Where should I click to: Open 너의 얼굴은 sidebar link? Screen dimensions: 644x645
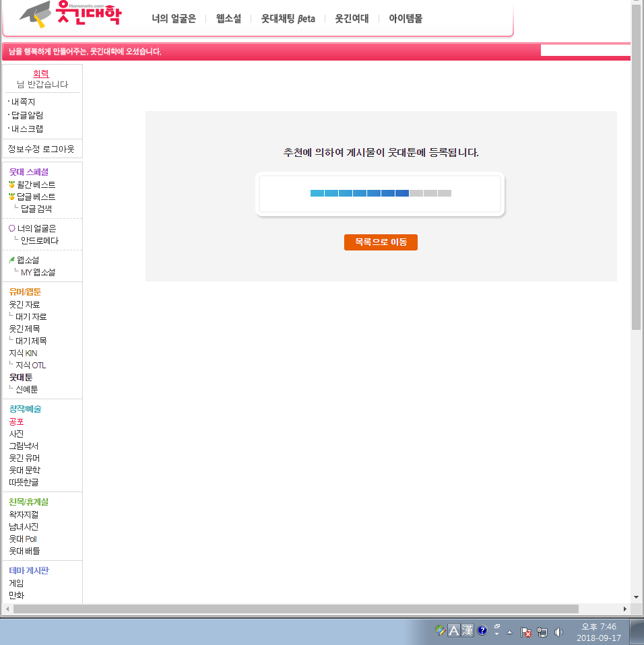[36, 228]
